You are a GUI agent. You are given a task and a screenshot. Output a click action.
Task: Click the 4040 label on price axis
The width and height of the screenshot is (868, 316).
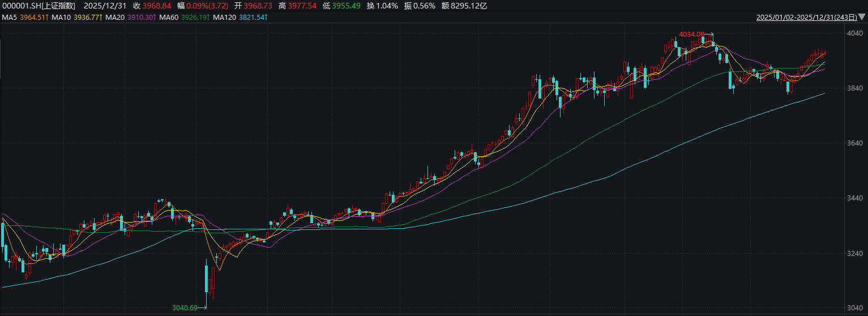854,33
